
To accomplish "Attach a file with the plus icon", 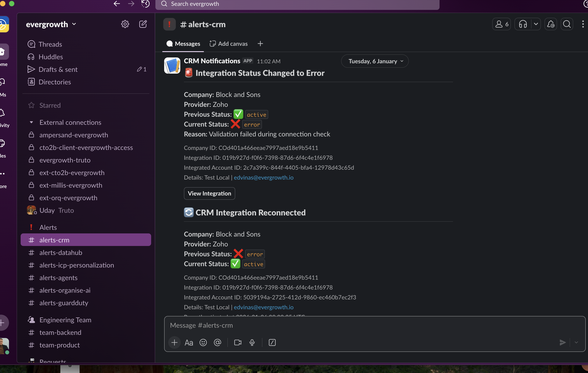I will point(174,342).
